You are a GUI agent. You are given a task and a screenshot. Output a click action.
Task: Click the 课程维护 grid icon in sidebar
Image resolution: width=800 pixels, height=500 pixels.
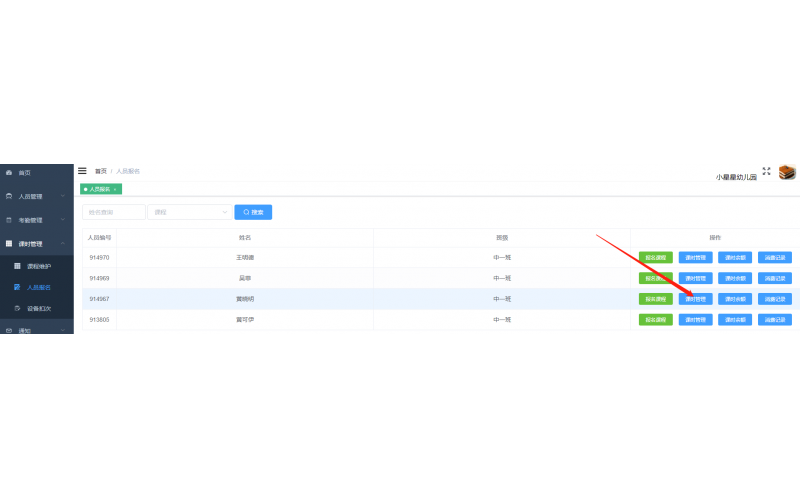click(x=17, y=267)
